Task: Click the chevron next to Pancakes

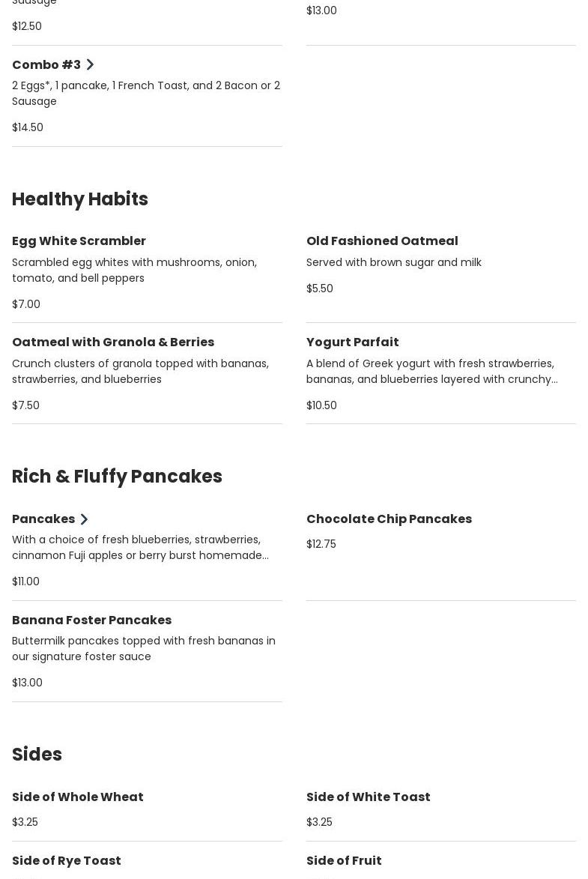Action: click(84, 519)
